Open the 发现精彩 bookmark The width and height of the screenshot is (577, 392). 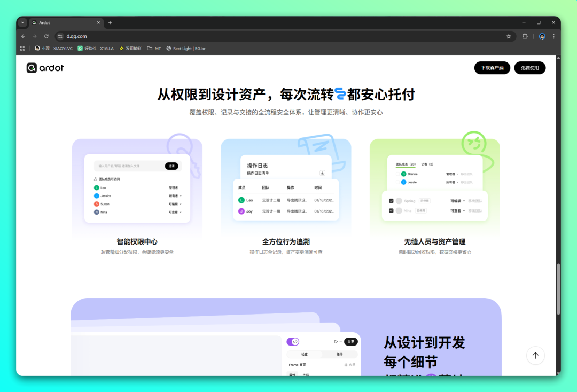click(x=131, y=48)
